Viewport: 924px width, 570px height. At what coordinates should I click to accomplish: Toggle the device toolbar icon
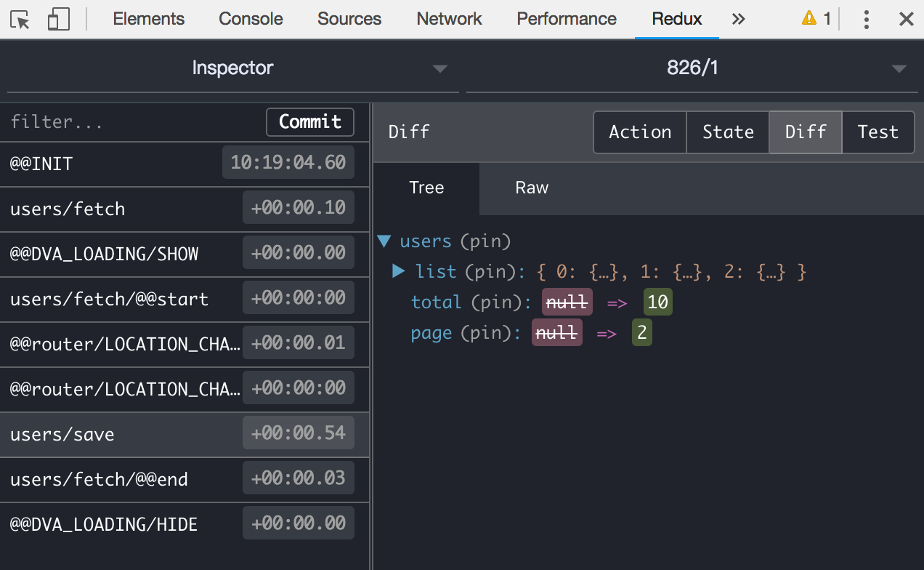(58, 19)
